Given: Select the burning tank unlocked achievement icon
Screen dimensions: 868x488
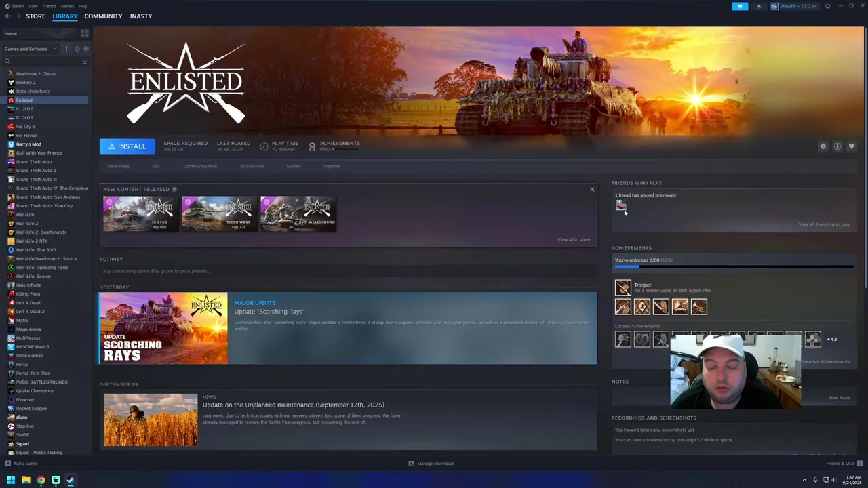Looking at the screenshot, I should coord(680,306).
